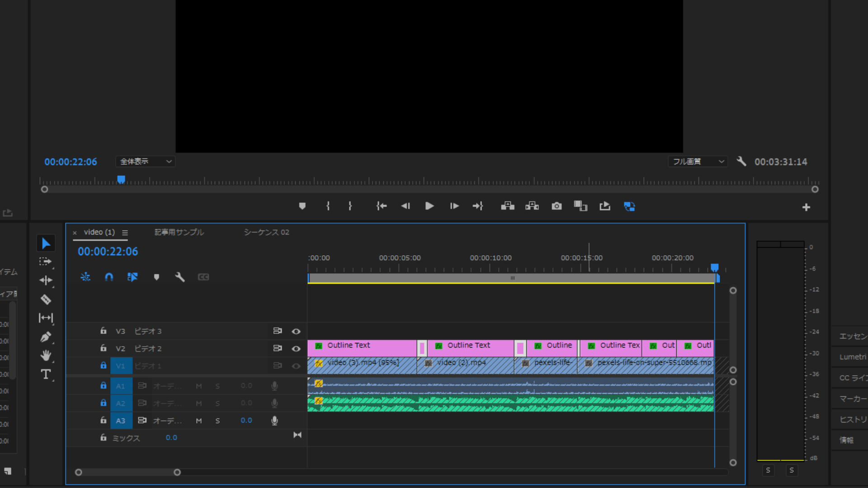Open the フル画質 playback resolution dropdown
868x488 pixels.
click(x=698, y=161)
